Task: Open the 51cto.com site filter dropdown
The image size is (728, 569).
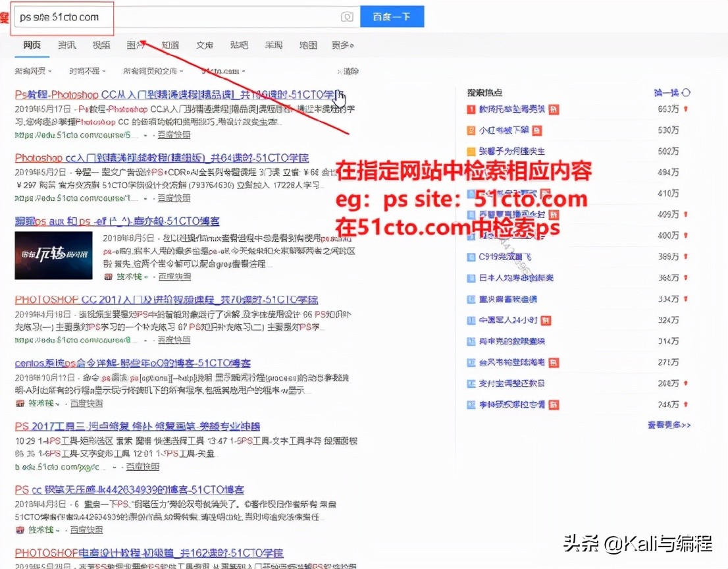Action: click(223, 71)
